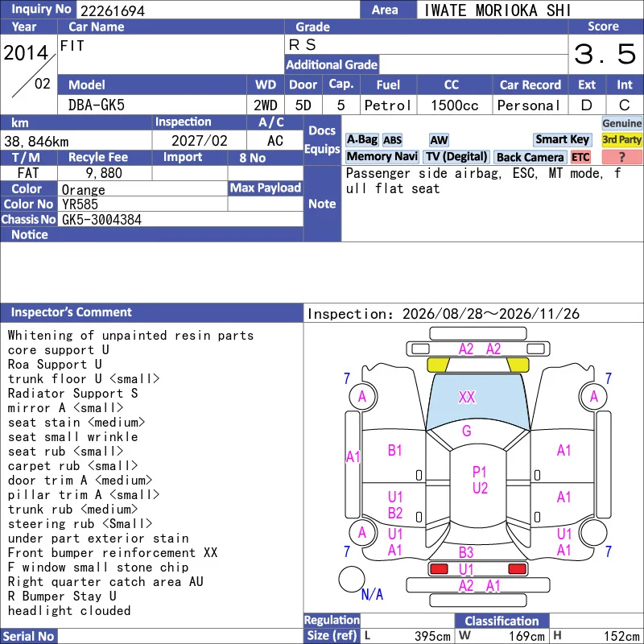Click the Genuine legend label

point(621,123)
